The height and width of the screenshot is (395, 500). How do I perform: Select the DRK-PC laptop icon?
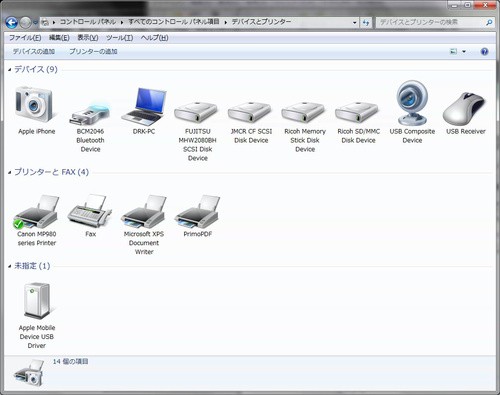[x=144, y=105]
